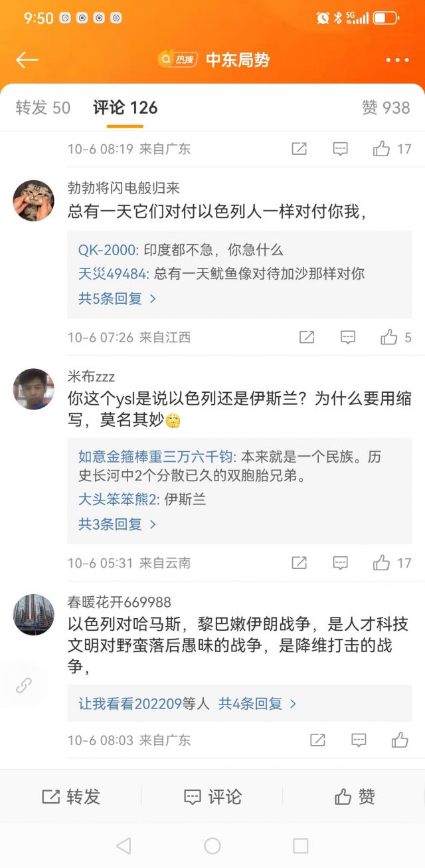Viewport: 425px width, 868px height.
Task: Repost the 勃勃将闪电般归来 comment via share icon
Action: tap(307, 338)
